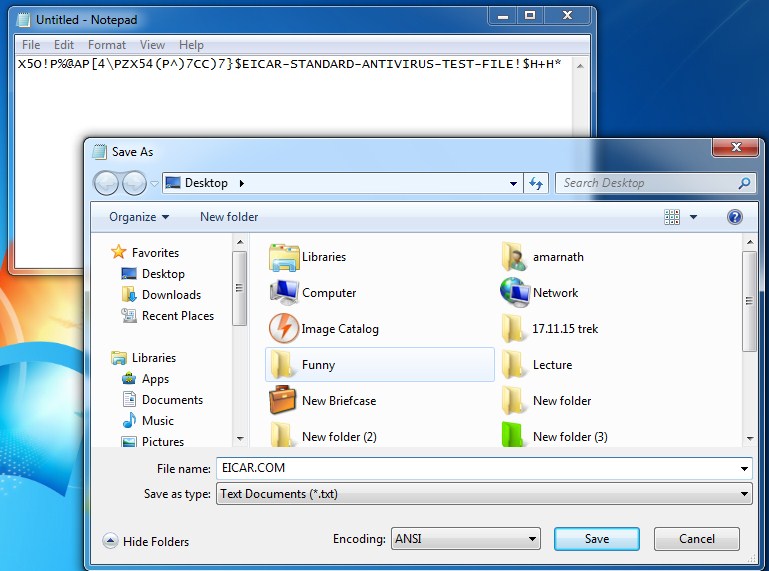Select the green New folder (3) icon

pos(513,435)
